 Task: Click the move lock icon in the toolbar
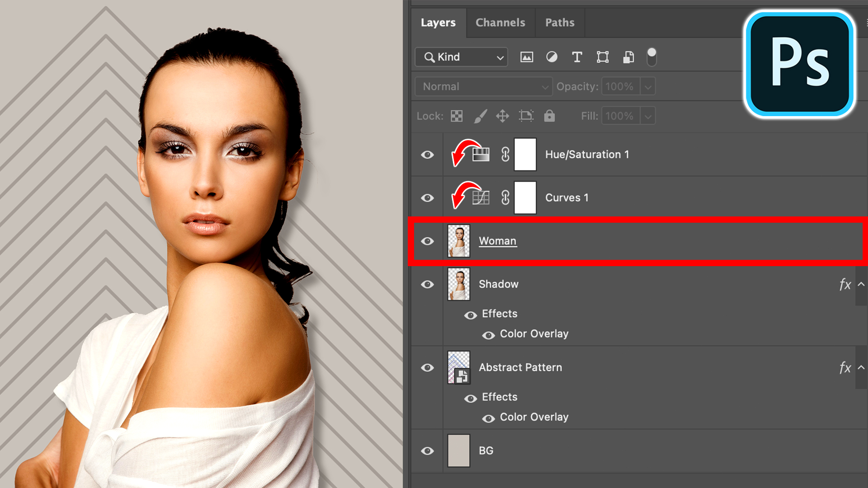[503, 116]
